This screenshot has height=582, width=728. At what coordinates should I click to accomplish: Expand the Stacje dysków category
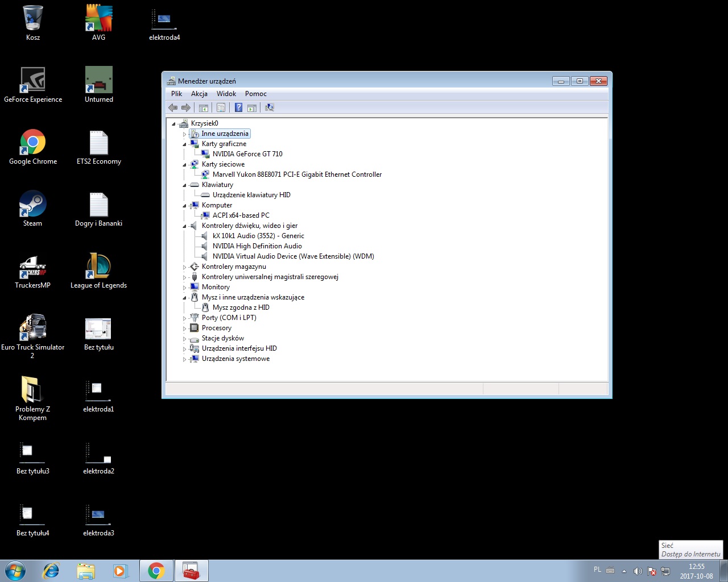(x=184, y=339)
